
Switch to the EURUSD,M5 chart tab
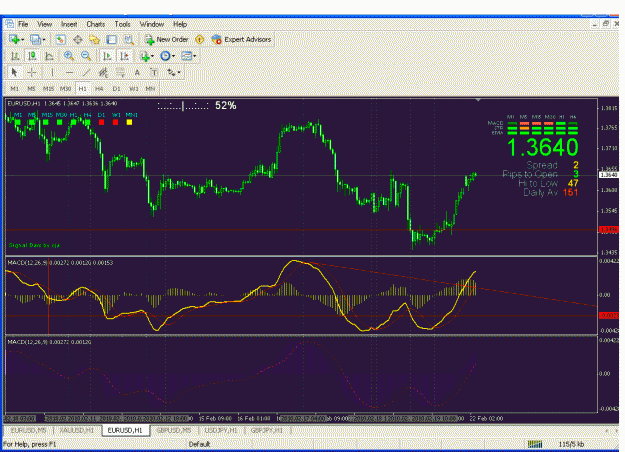(x=28, y=430)
